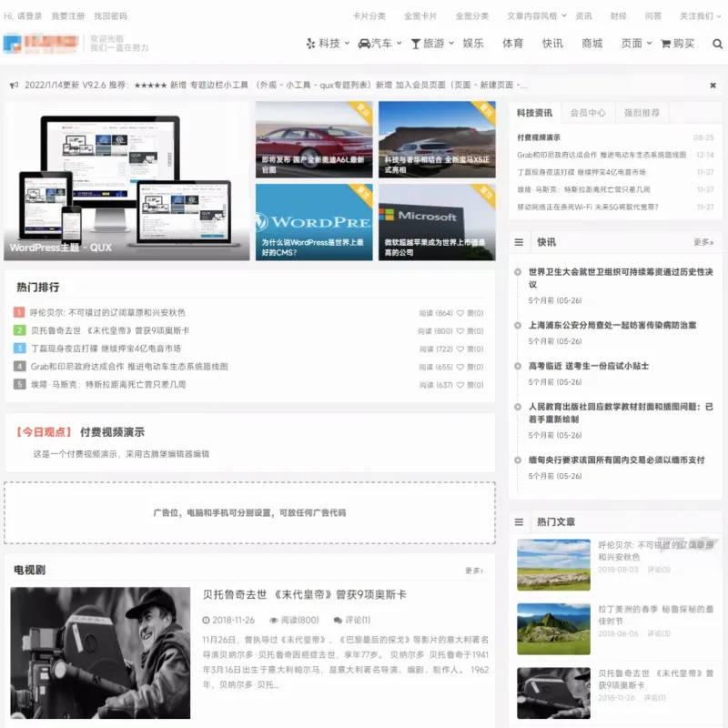This screenshot has width=728, height=728.
Task: Open 呼伦贝尔 grassland thumbnail in 热门文章
Action: coord(553,564)
